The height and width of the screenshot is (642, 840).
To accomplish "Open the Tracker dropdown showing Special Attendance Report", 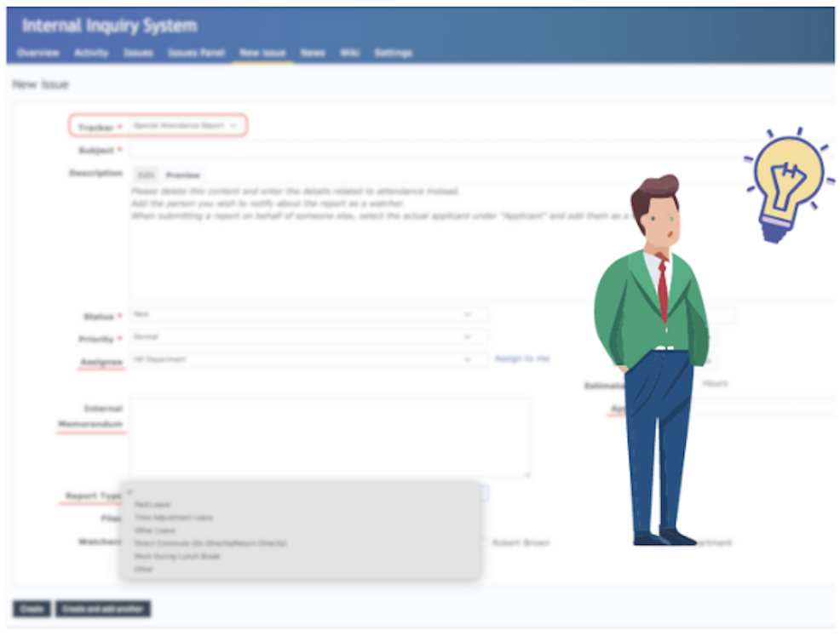I will click(183, 124).
